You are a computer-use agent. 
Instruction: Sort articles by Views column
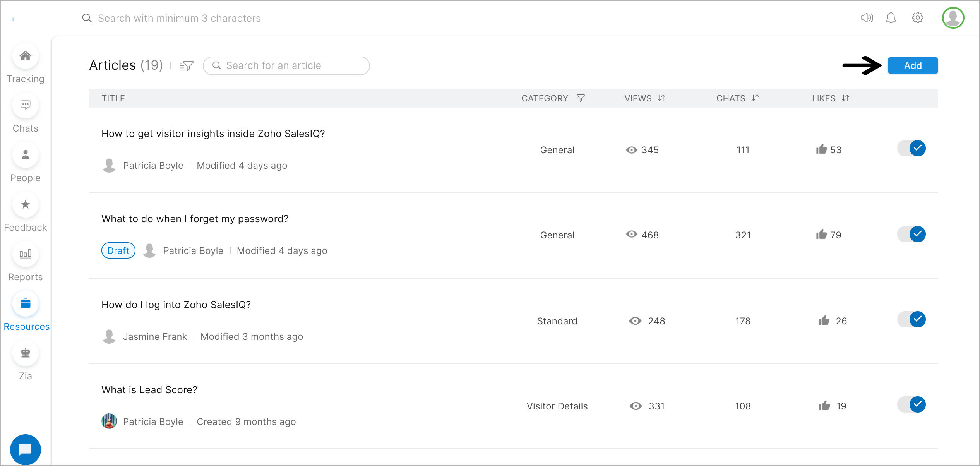(x=661, y=98)
